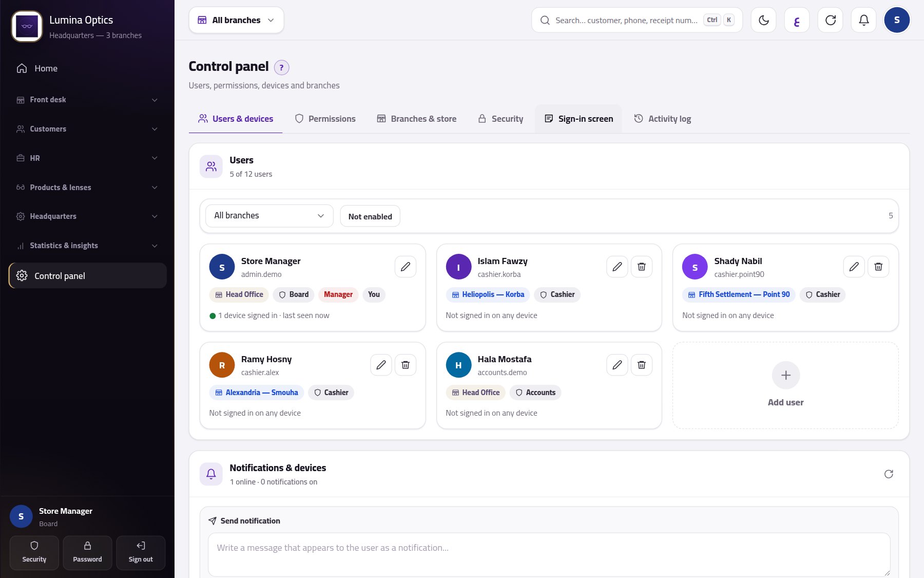Edit the Shady Nabil user
Viewport: 924px width, 578px height.
click(x=854, y=267)
